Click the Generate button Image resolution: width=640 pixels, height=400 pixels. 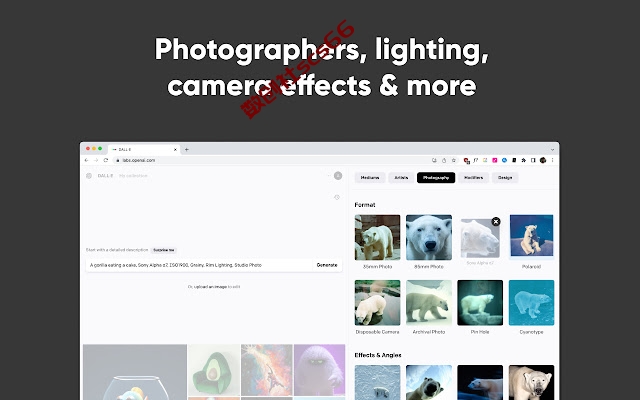click(x=327, y=265)
